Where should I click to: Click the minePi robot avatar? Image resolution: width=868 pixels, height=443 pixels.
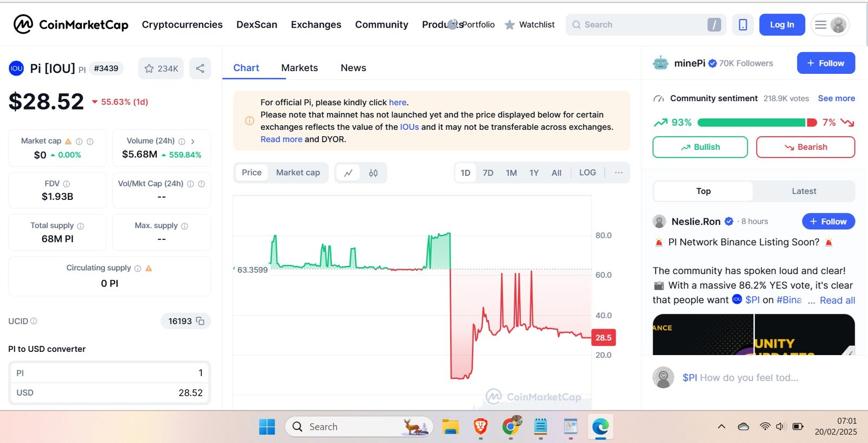tap(661, 63)
